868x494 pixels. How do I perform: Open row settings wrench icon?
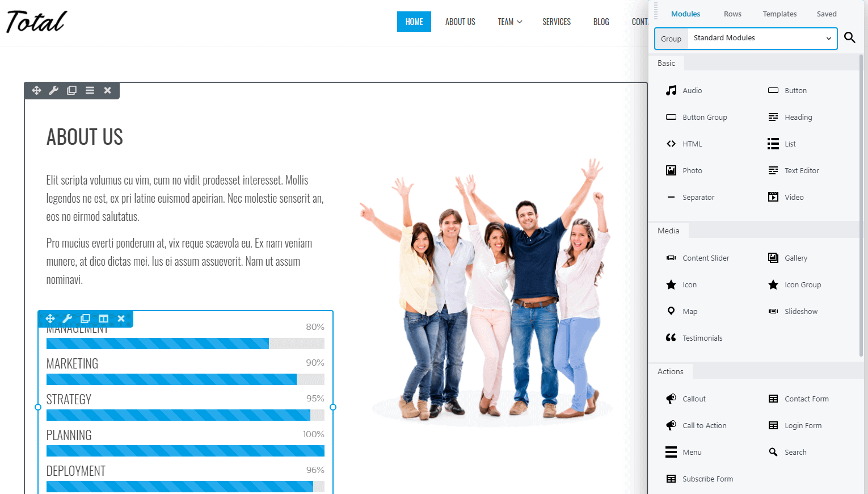[54, 90]
